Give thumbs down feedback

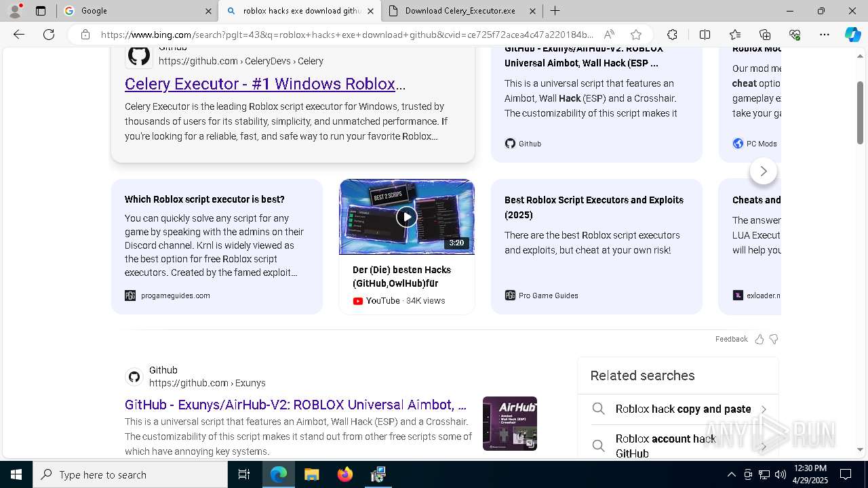[x=774, y=339]
